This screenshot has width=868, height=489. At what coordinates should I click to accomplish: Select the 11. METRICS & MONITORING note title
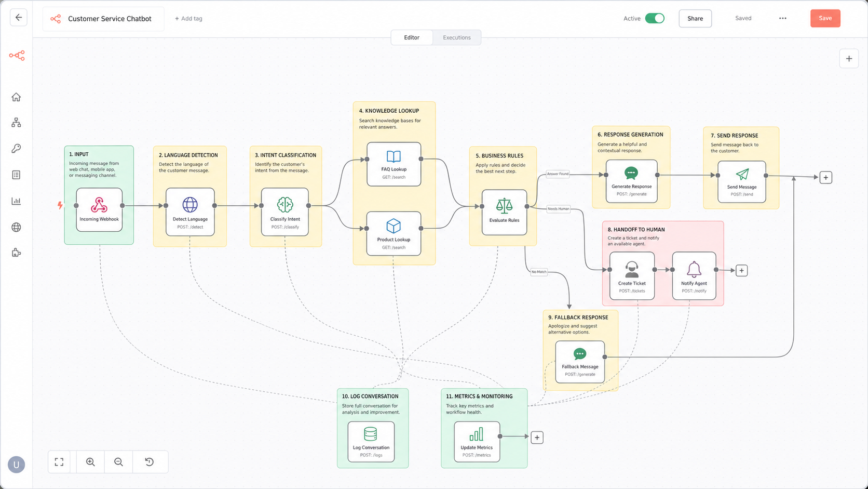coord(479,396)
